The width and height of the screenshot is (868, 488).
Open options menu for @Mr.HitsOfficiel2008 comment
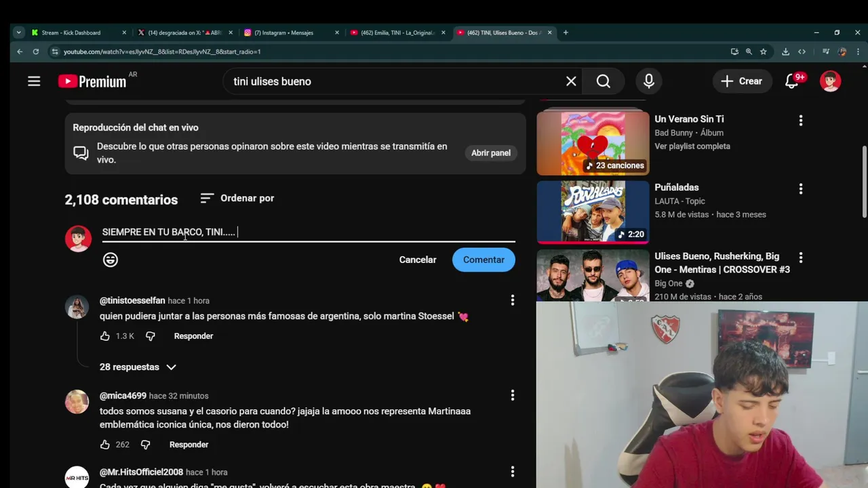click(513, 472)
